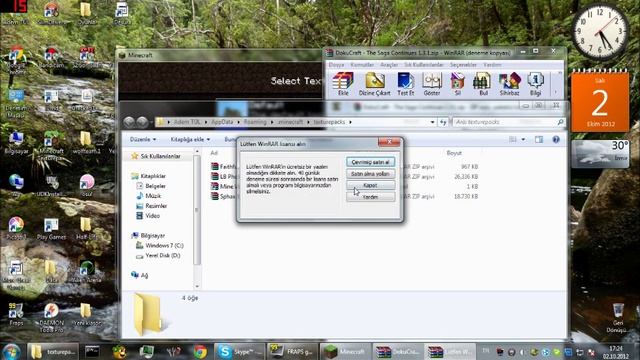
Task: Open the Sık Kullanılanlar menu in WinRAR
Action: pos(424,65)
